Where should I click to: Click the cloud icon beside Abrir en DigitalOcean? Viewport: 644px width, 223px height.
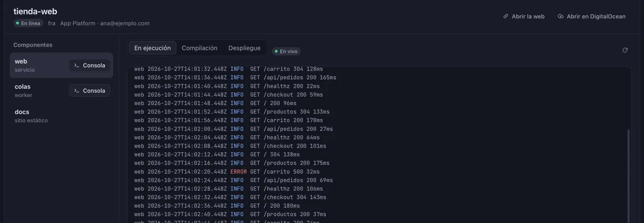click(x=561, y=17)
